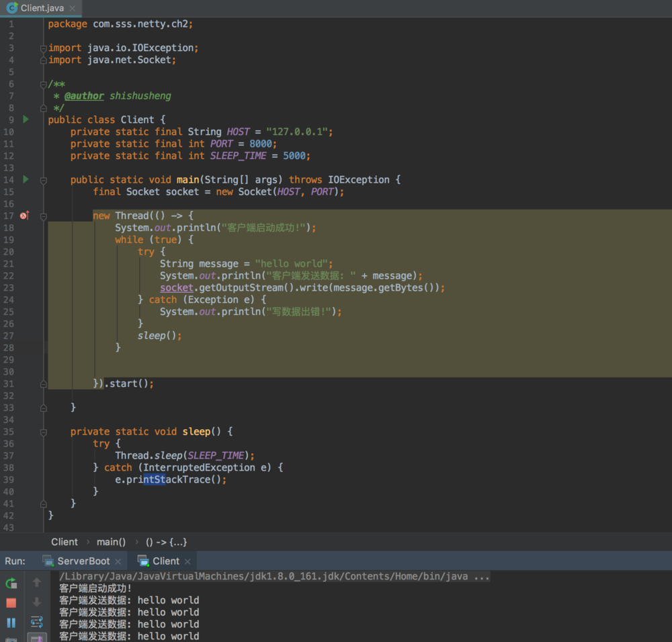Stop the running Client process
Viewport: 672px width, 642px height.
tap(11, 602)
